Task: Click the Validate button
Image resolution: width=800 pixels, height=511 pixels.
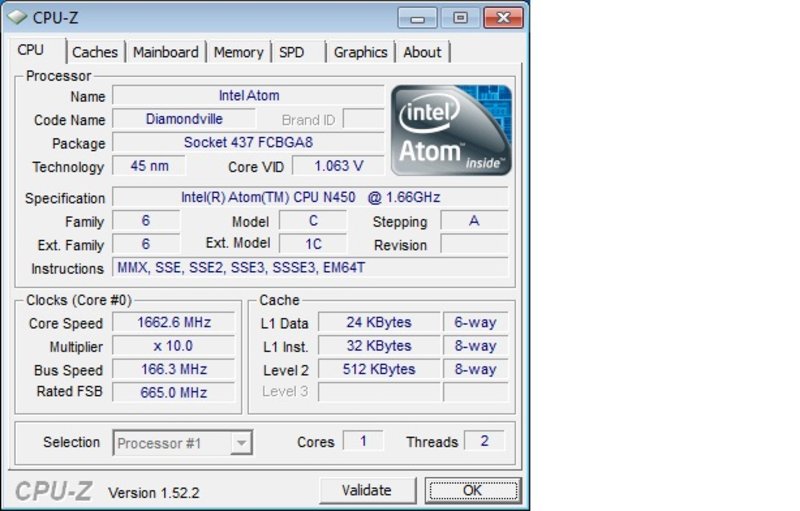Action: click(x=367, y=491)
